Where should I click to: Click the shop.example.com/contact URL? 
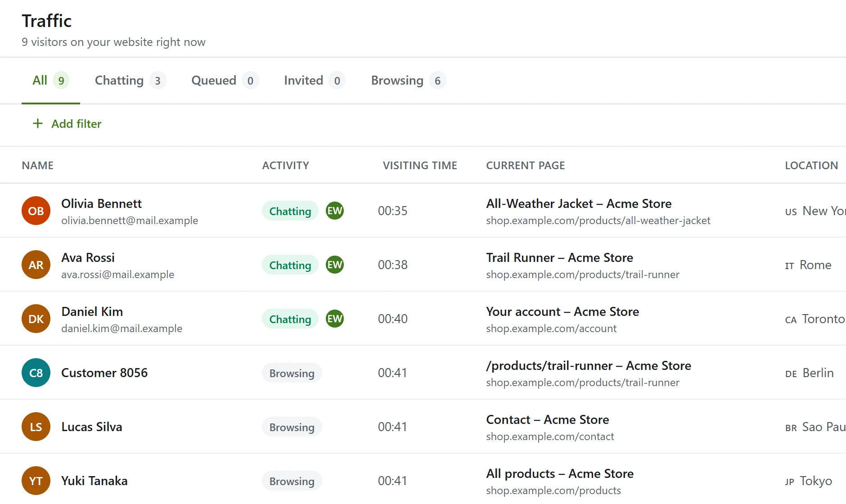pos(550,436)
